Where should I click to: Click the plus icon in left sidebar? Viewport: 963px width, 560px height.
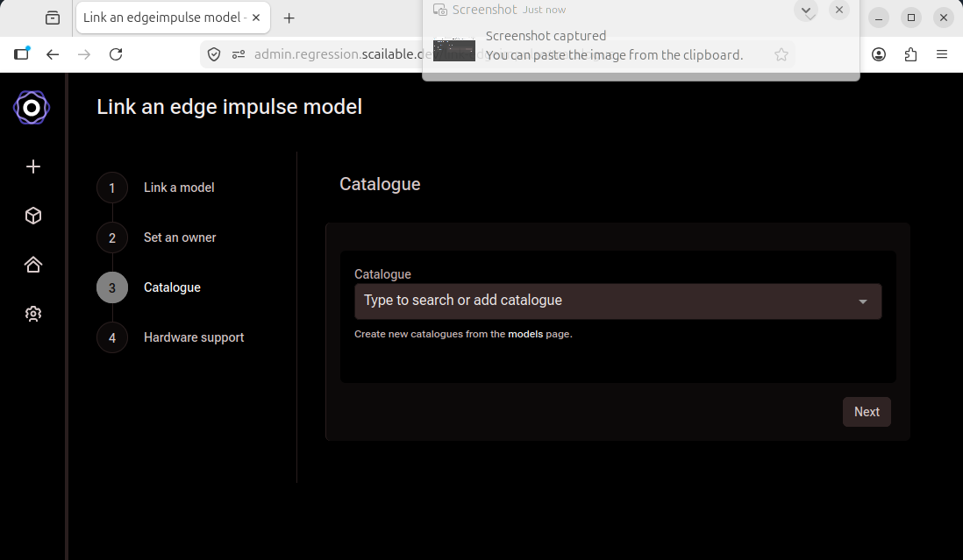click(33, 167)
